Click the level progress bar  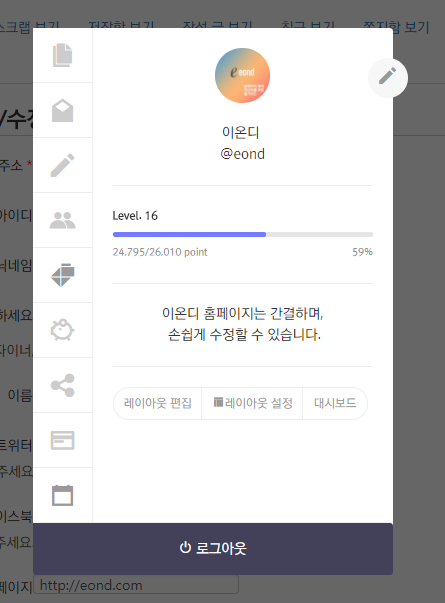pyautogui.click(x=243, y=234)
